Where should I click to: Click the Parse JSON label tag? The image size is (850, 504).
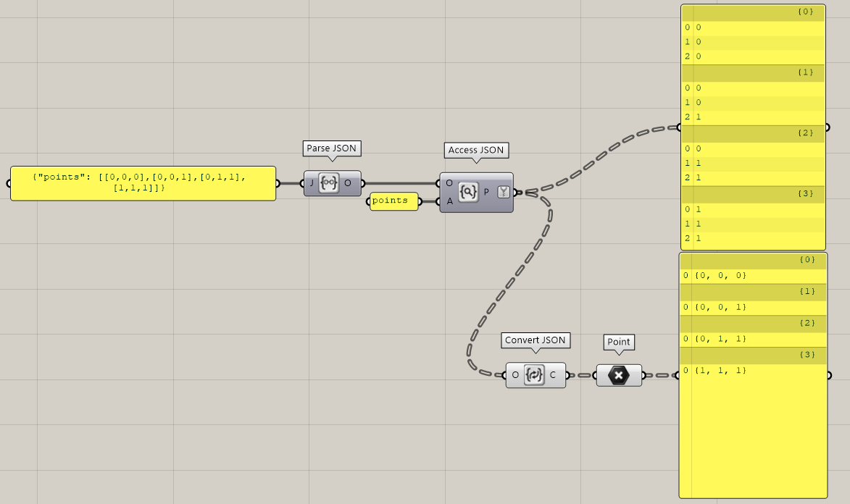331,148
